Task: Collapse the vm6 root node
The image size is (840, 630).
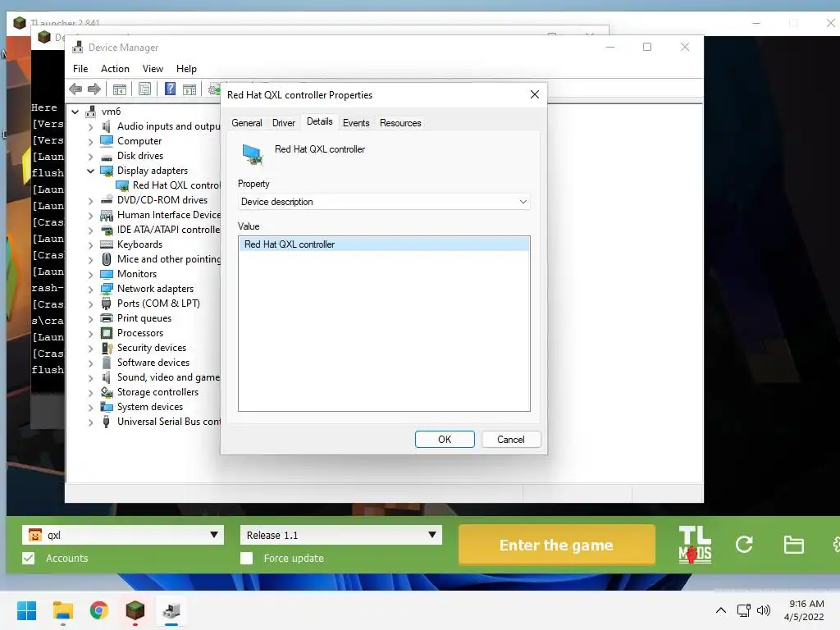Action: tap(75, 112)
